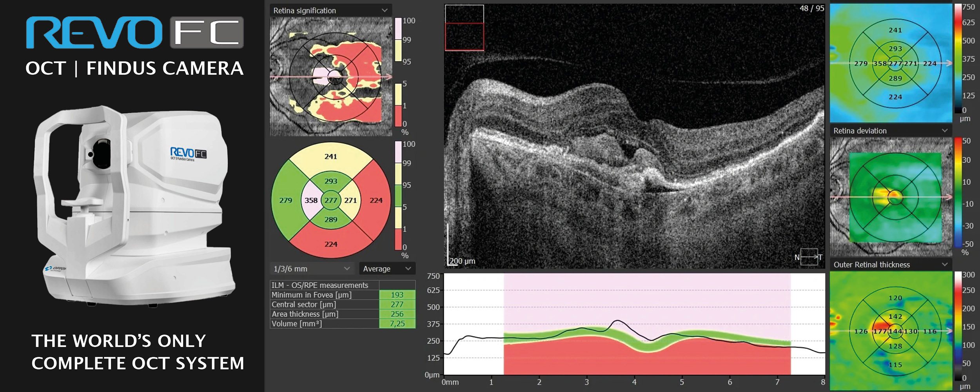Click the retina deviation map thumbnail
This screenshot has height=392, width=980.
click(x=891, y=197)
